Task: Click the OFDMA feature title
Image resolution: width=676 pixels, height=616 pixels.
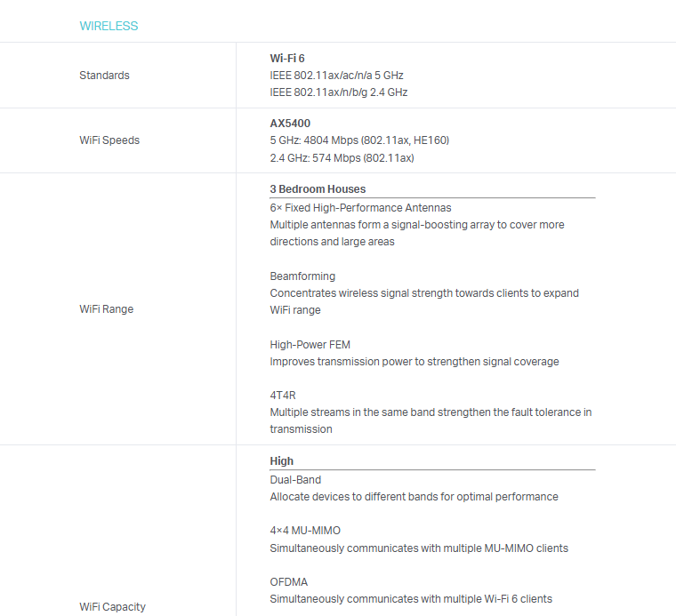Action: click(x=289, y=582)
